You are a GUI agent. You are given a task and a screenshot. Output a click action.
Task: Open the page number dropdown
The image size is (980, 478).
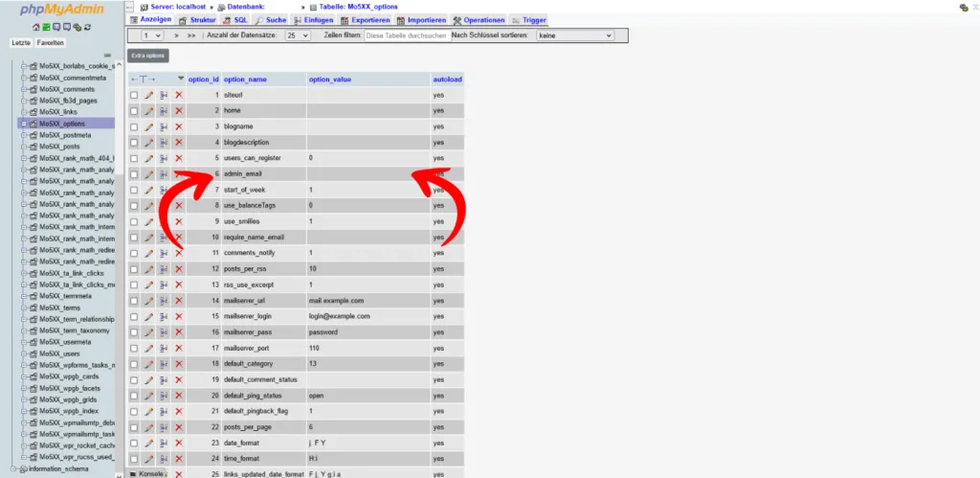point(152,35)
